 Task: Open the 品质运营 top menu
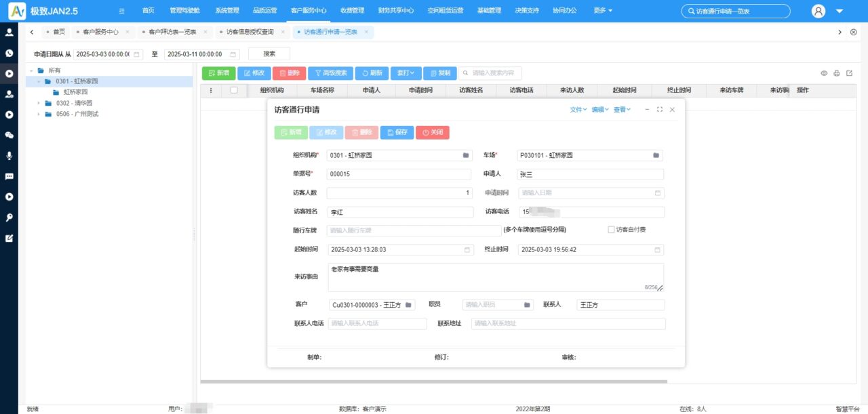(x=264, y=11)
